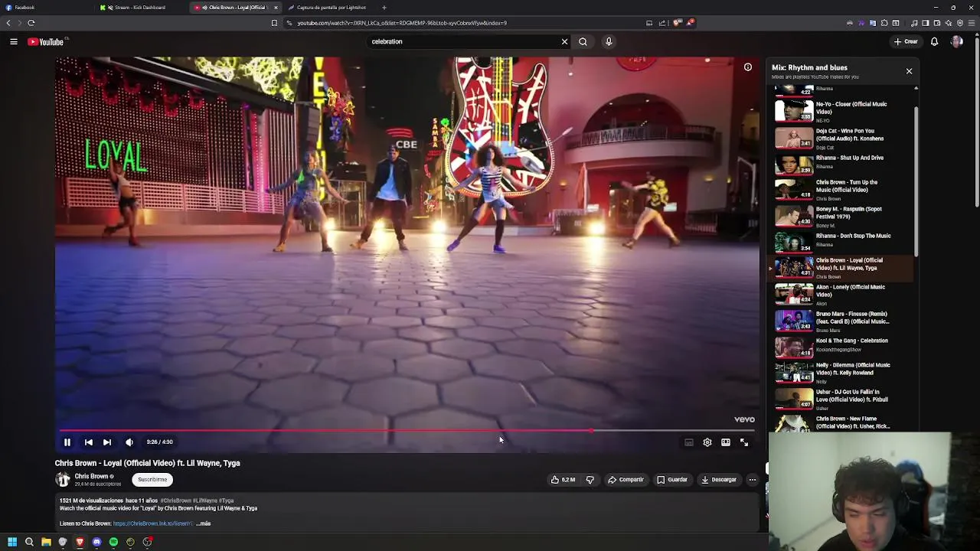
Task: Expand description with ...más
Action: click(x=204, y=523)
